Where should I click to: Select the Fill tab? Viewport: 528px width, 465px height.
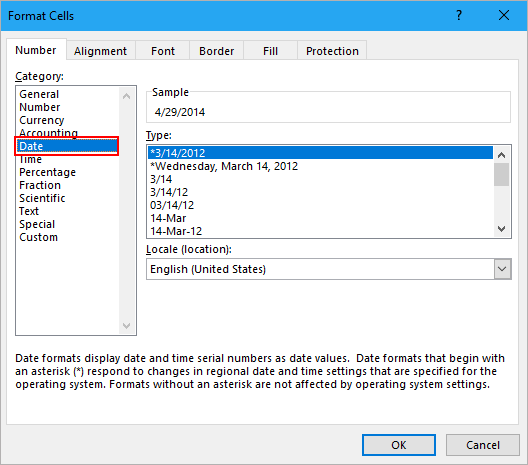click(270, 51)
